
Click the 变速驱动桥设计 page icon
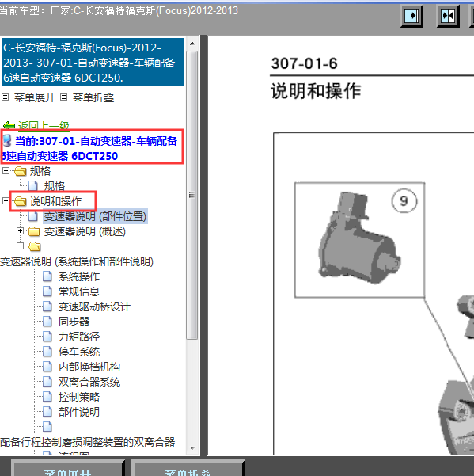click(x=47, y=307)
